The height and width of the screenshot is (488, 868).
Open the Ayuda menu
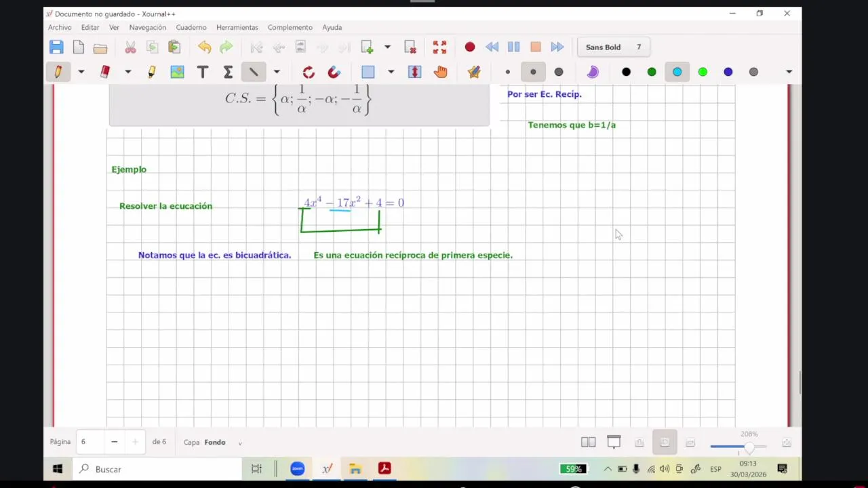point(332,27)
